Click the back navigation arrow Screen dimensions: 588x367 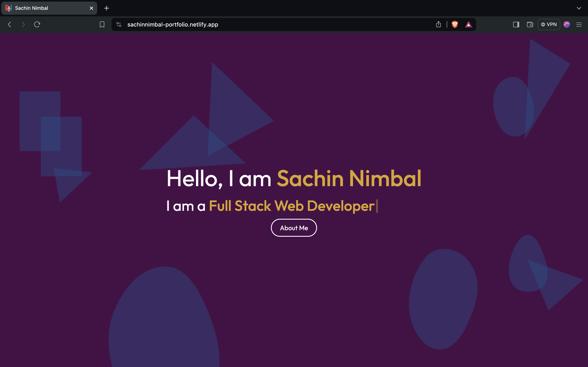[9, 24]
